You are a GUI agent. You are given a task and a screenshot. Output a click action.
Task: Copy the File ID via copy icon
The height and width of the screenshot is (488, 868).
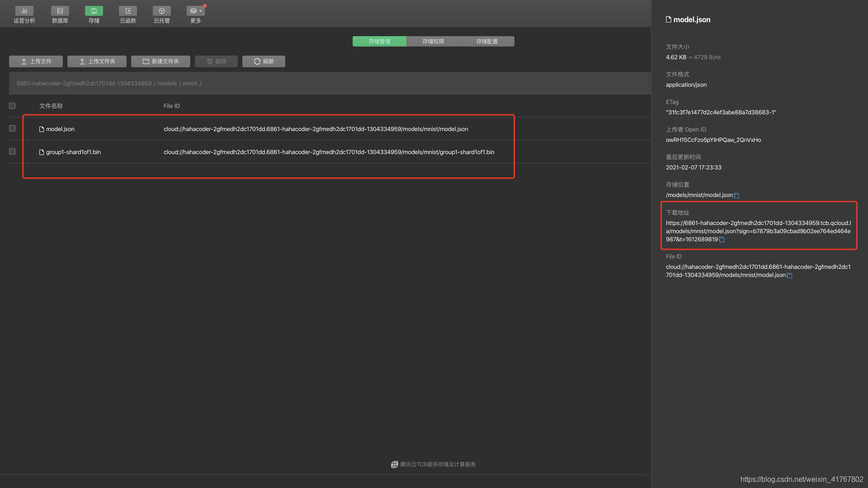[x=789, y=276]
